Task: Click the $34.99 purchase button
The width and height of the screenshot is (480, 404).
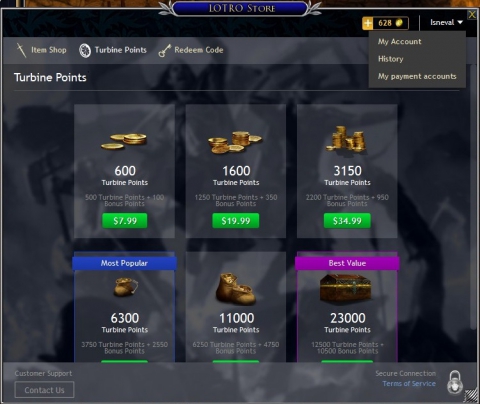Action: pyautogui.click(x=347, y=221)
